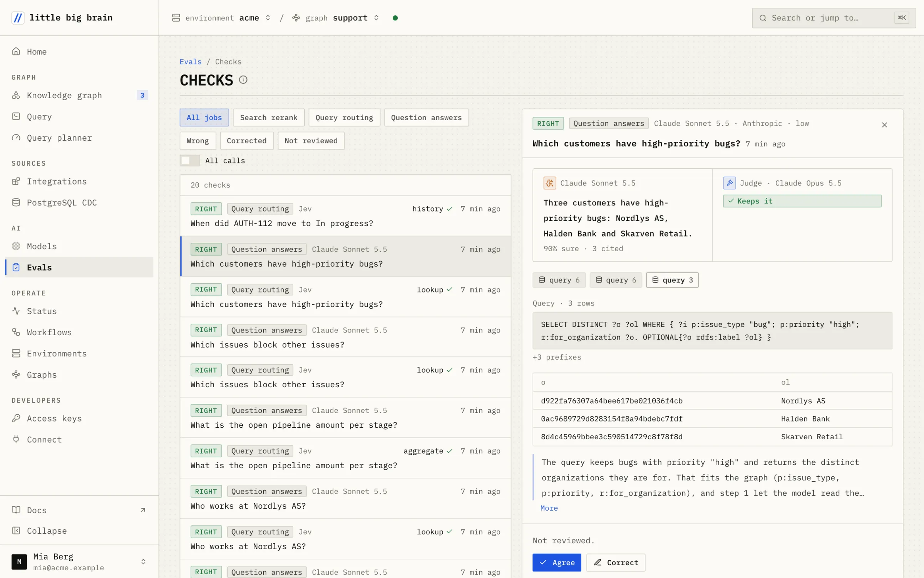
Task: Toggle the All calls switch
Action: pyautogui.click(x=190, y=161)
